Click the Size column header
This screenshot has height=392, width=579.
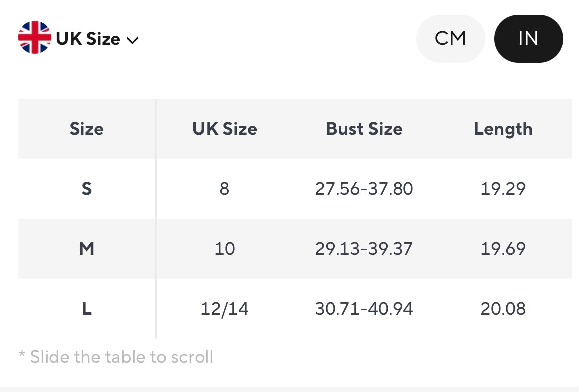pyautogui.click(x=87, y=129)
